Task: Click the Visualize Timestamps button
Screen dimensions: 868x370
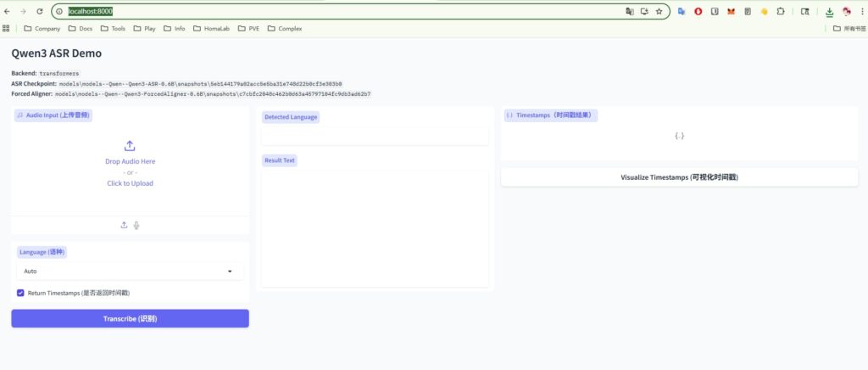Action: tap(679, 177)
